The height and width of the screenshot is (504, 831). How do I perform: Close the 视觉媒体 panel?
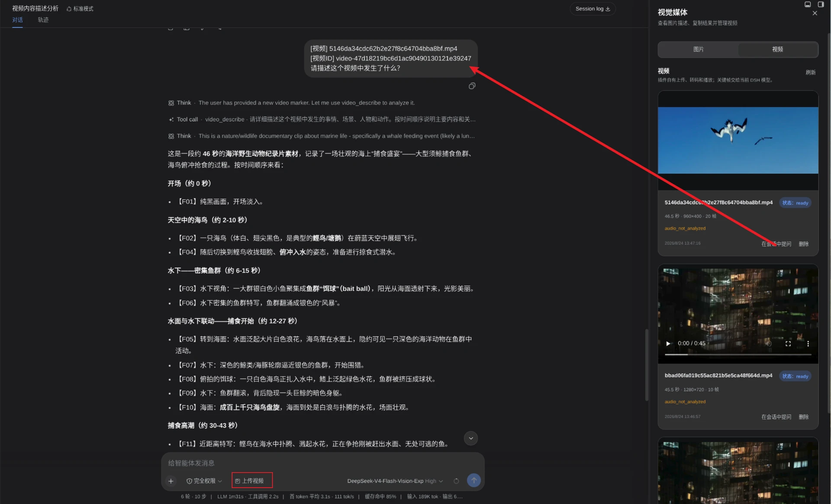tap(815, 13)
